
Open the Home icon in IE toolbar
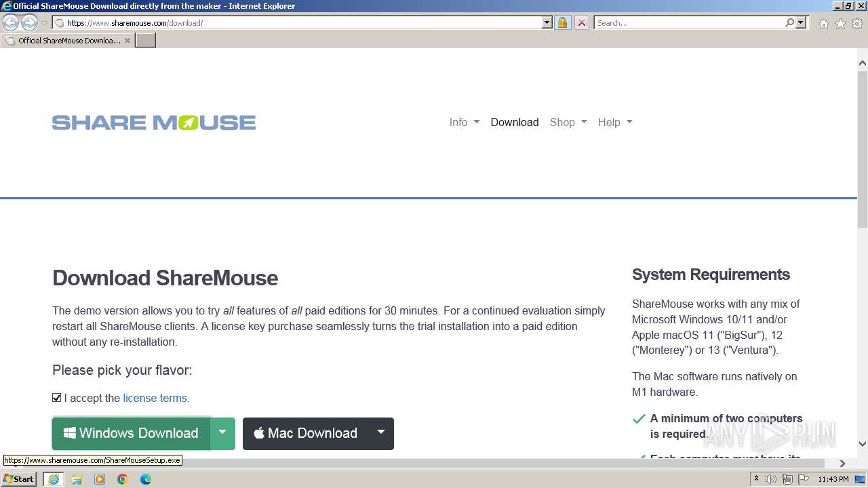(x=823, y=24)
